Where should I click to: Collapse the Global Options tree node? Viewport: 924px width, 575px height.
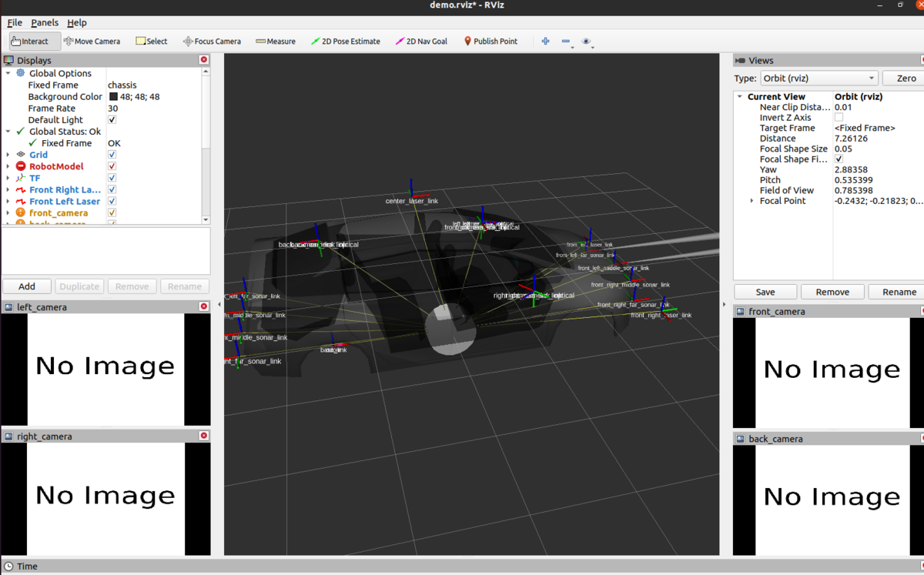click(8, 73)
